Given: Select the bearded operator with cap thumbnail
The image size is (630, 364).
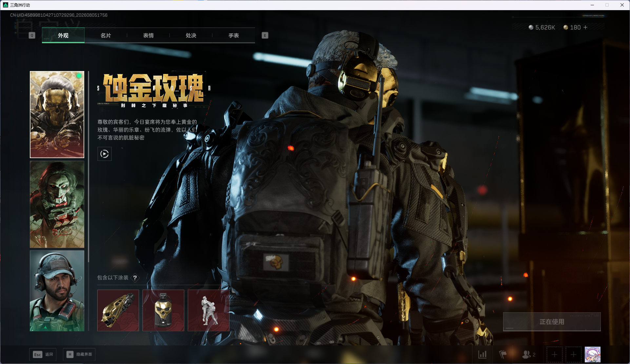Looking at the screenshot, I should 57,291.
